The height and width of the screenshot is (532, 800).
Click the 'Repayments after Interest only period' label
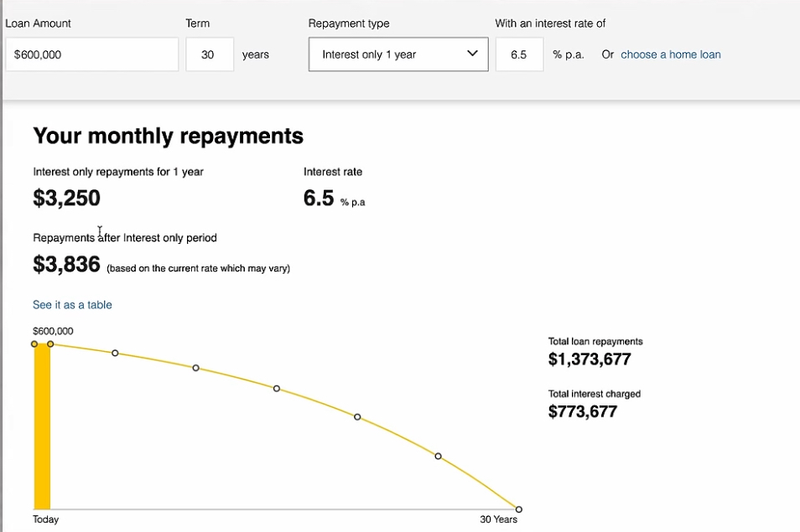coord(125,238)
